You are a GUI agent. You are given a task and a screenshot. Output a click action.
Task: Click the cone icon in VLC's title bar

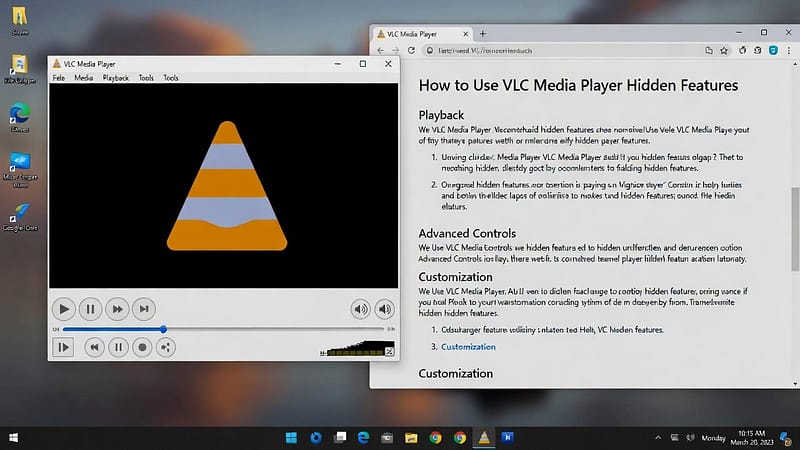click(x=57, y=64)
